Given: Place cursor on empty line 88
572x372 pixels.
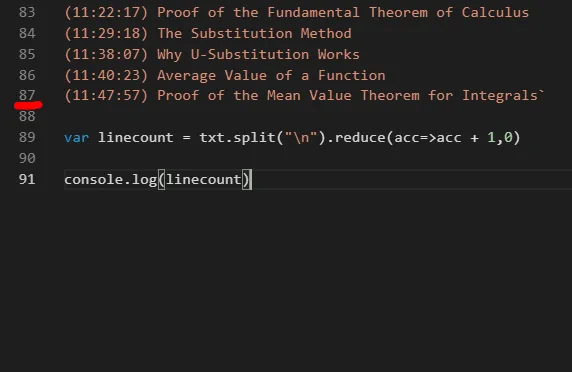Looking at the screenshot, I should click(317, 117).
